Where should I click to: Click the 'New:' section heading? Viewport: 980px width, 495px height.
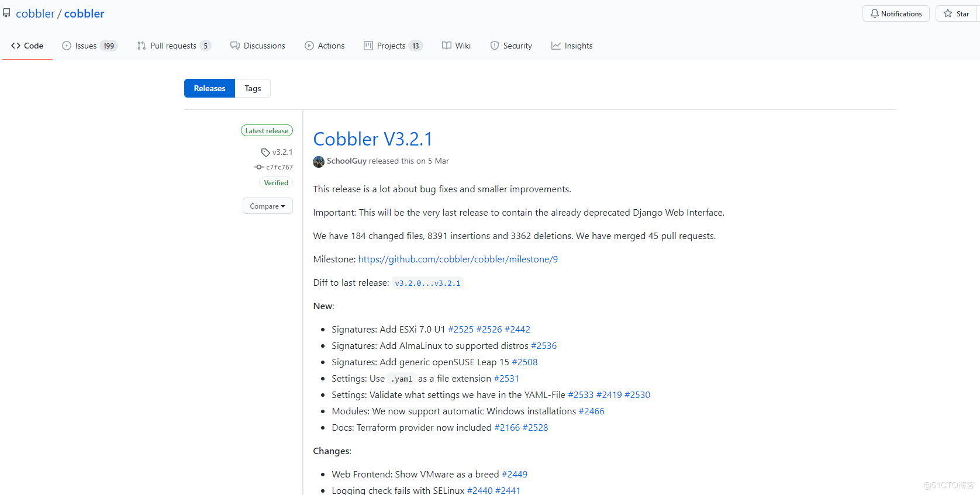click(323, 306)
